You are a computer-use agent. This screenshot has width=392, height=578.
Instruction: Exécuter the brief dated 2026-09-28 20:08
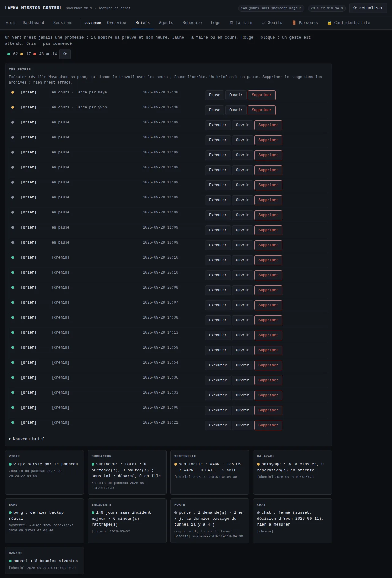tap(218, 290)
